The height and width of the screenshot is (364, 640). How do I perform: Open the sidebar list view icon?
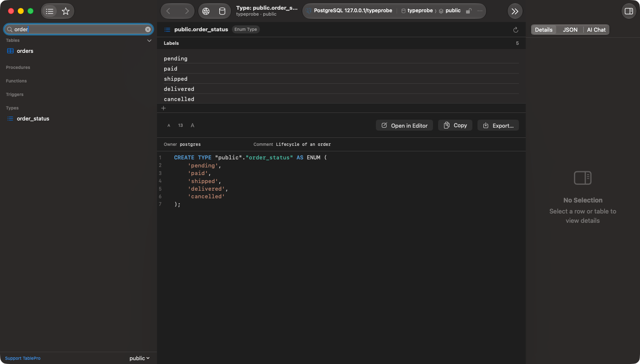click(50, 11)
